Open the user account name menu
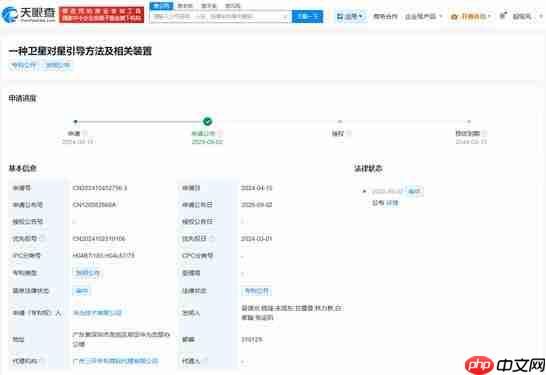546x375 pixels. coord(522,16)
